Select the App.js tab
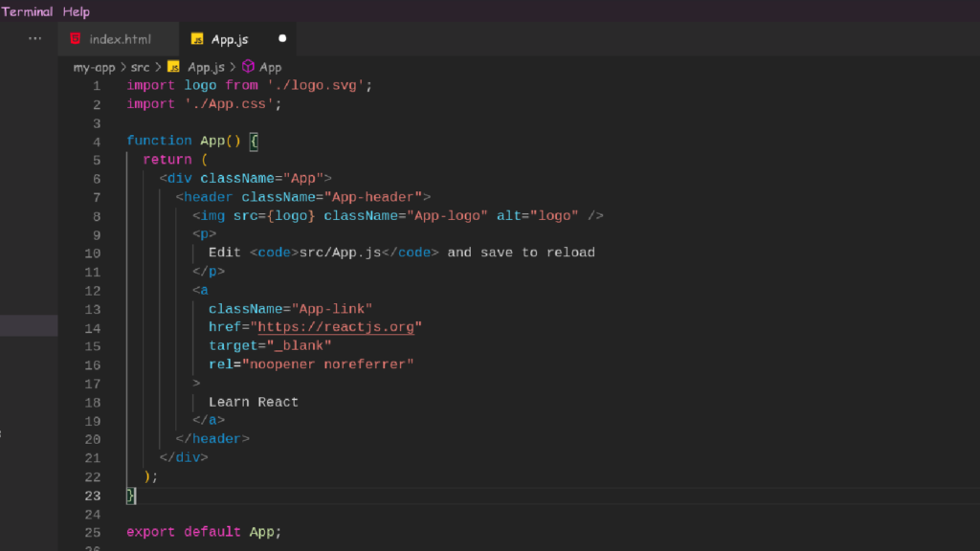The image size is (980, 551). [230, 39]
